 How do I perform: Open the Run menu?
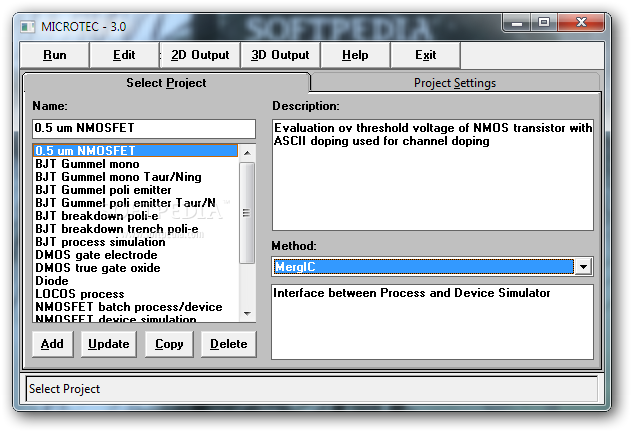54,55
